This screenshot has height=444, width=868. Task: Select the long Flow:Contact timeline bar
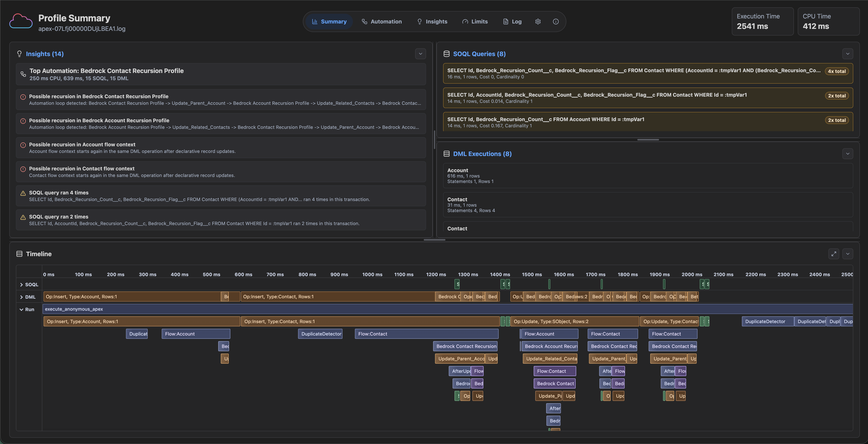[x=427, y=334]
